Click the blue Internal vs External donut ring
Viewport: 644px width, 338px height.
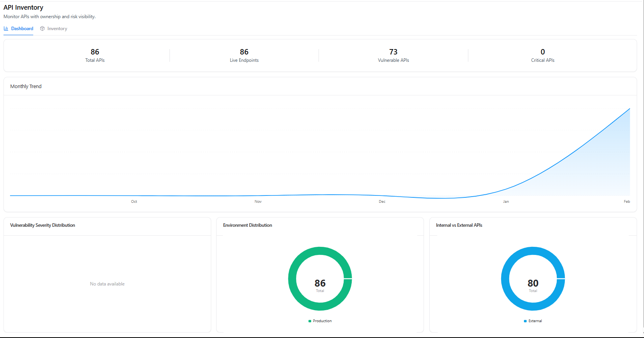click(x=505, y=279)
